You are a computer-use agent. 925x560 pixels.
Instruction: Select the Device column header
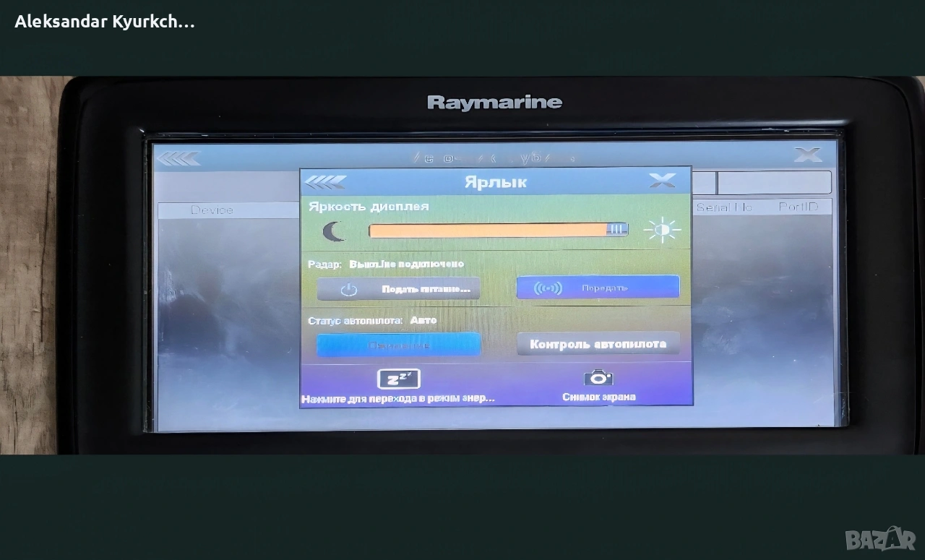tap(212, 210)
